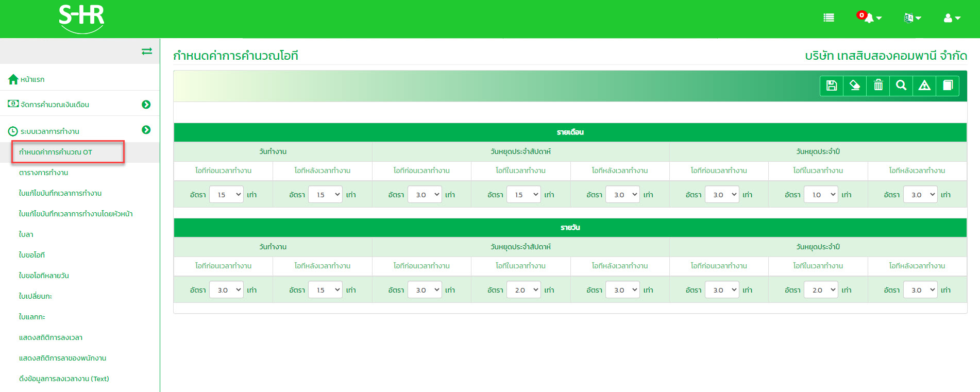Open the notifications bell dropdown
This screenshot has height=392, width=980.
point(870,18)
